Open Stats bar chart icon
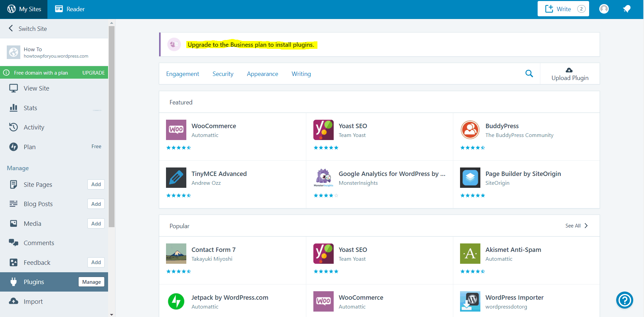 click(x=14, y=108)
